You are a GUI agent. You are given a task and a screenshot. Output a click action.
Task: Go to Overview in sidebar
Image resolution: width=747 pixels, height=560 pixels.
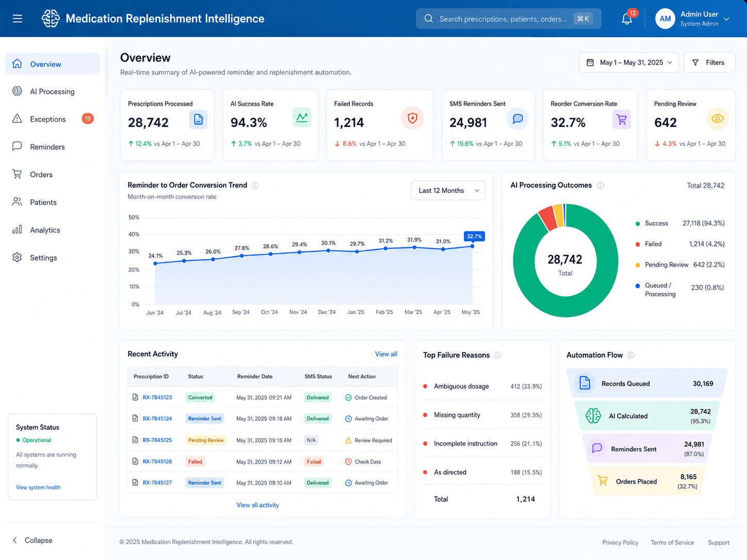pyautogui.click(x=53, y=64)
